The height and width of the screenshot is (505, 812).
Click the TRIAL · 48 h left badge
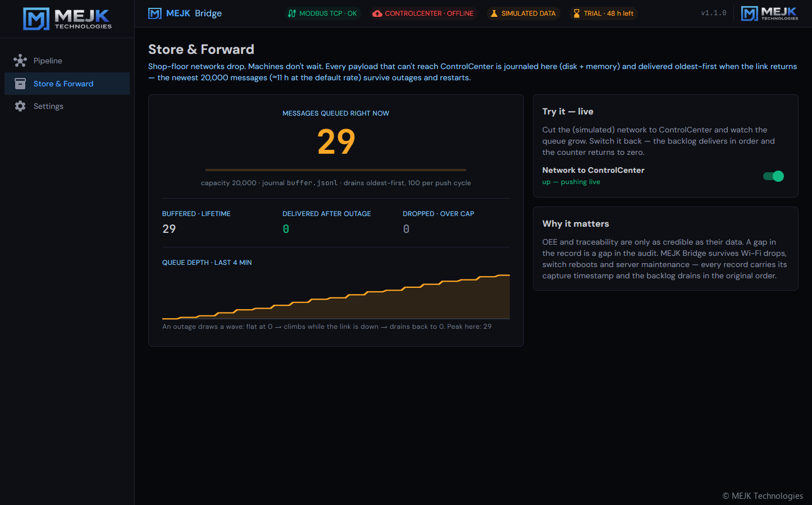point(603,13)
